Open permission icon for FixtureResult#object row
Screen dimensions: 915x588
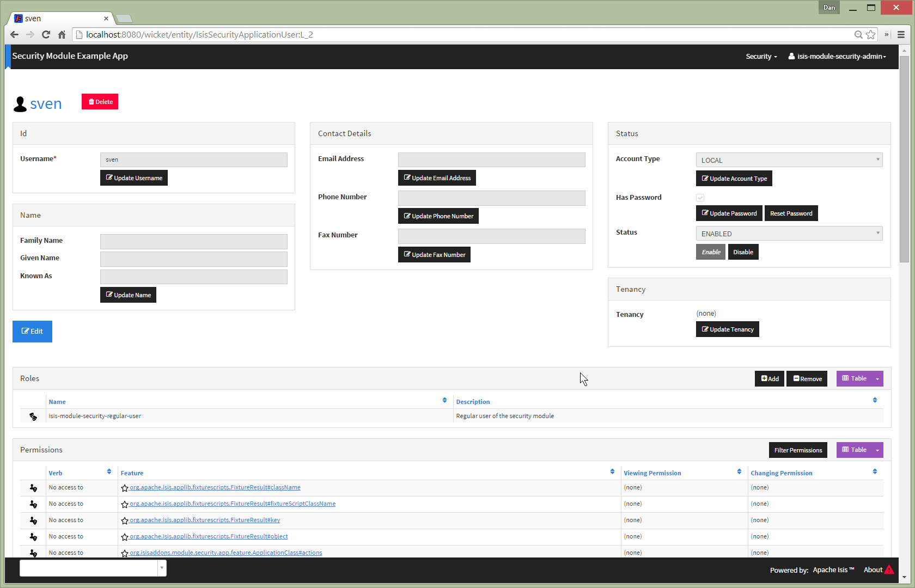pyautogui.click(x=33, y=537)
